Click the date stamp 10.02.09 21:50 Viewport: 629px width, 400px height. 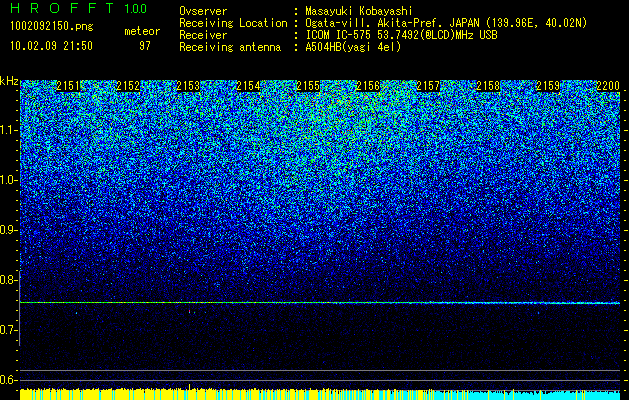(x=51, y=46)
